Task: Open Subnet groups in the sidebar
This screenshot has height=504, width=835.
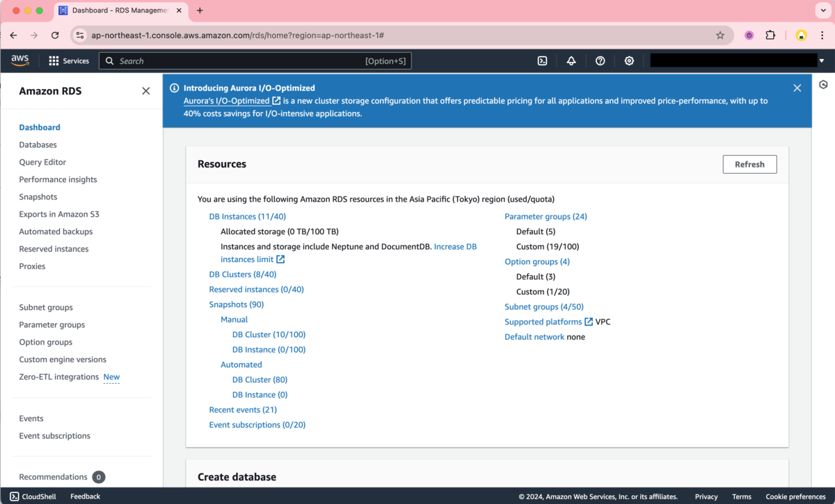Action: (46, 307)
